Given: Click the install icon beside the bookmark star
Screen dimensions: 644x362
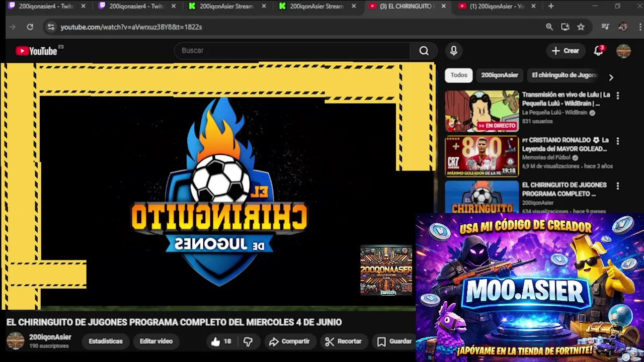Looking at the screenshot, I should coord(565,27).
